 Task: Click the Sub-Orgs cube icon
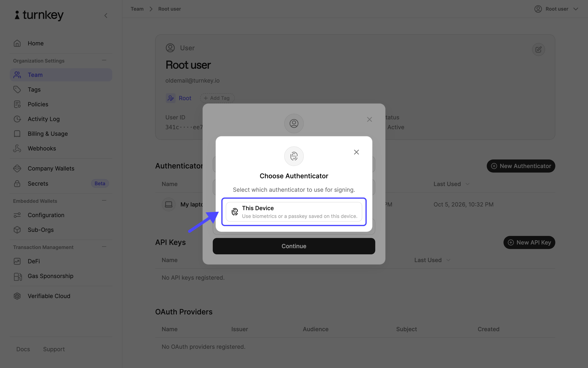coord(17,230)
